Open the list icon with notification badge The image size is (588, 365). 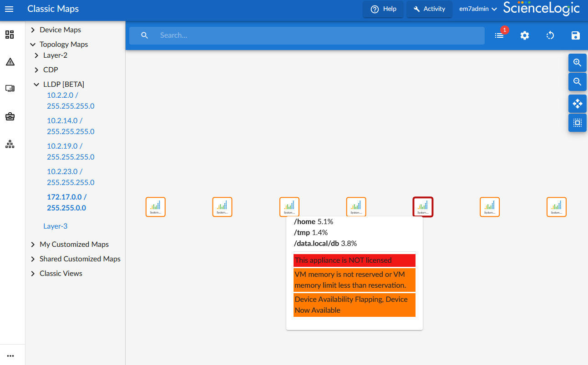coord(499,35)
